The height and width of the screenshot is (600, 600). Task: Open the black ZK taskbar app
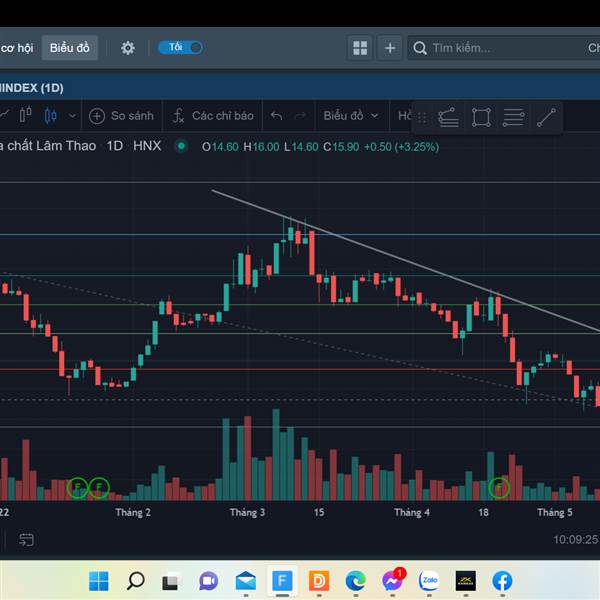tap(466, 581)
